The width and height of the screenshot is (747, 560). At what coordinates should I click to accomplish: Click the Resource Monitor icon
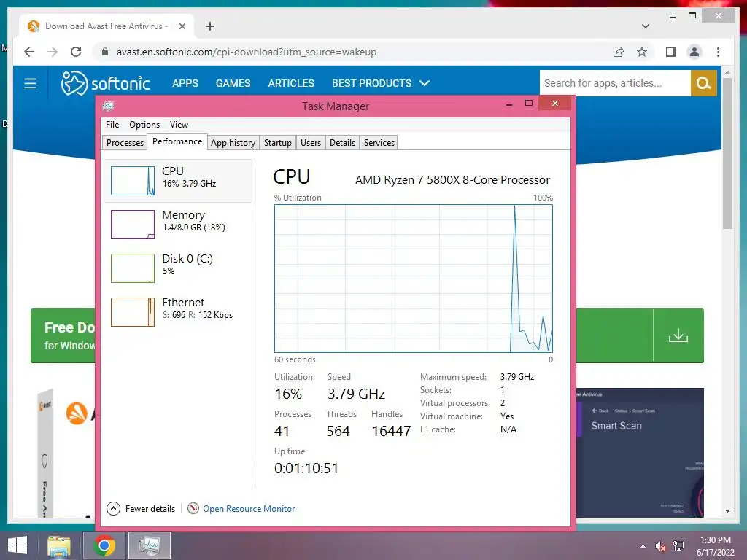pos(193,508)
